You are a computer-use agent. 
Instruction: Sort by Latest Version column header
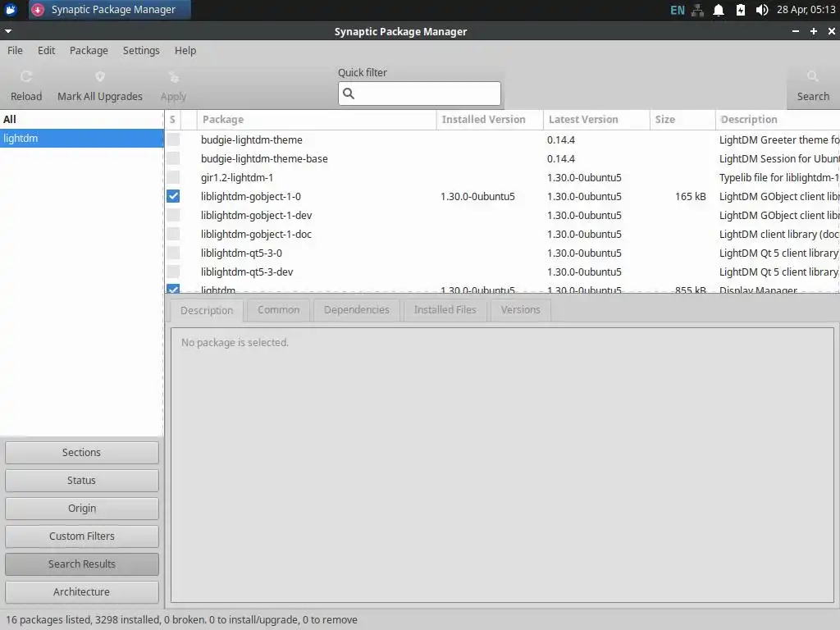(x=597, y=120)
